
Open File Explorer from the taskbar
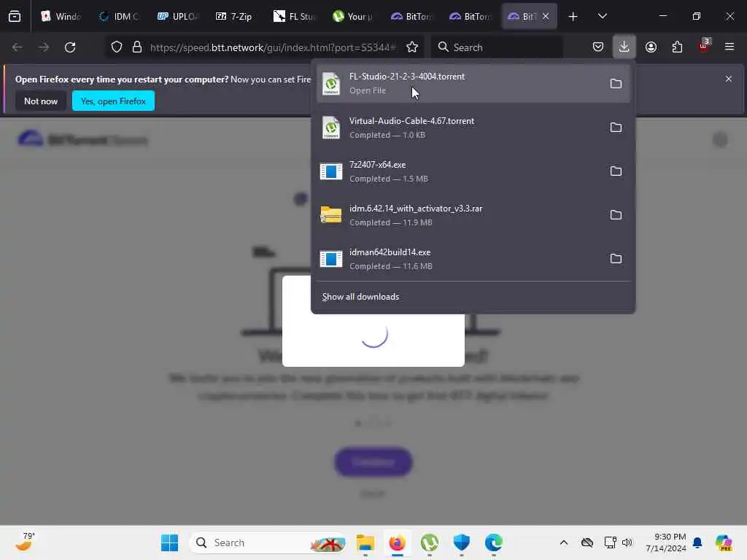(365, 542)
